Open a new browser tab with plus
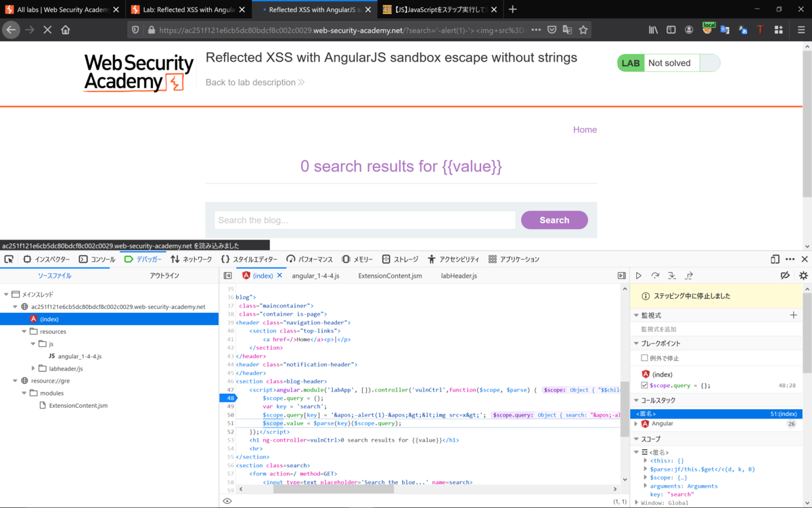Screen dimensions: 812x508 (512, 9)
